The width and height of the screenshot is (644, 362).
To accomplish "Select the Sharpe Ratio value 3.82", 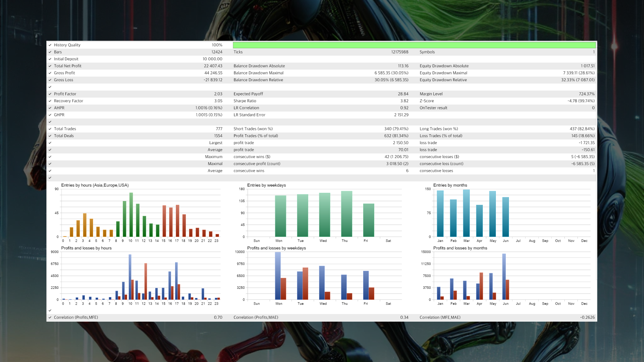I will (x=405, y=101).
